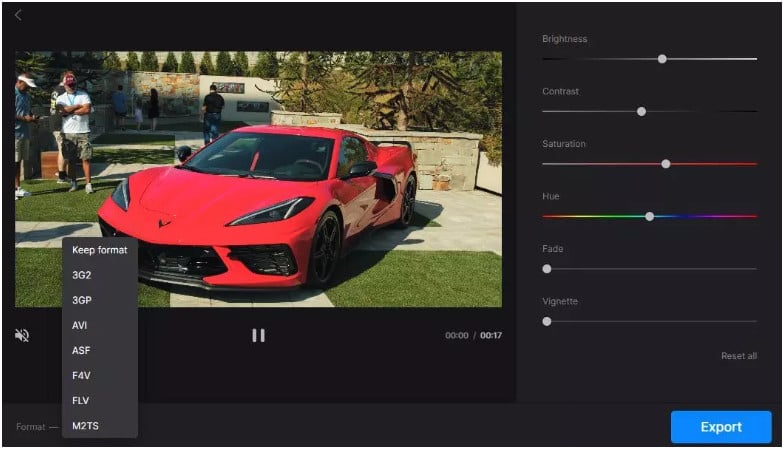The width and height of the screenshot is (783, 449).
Task: Select Keep format option
Action: [100, 250]
